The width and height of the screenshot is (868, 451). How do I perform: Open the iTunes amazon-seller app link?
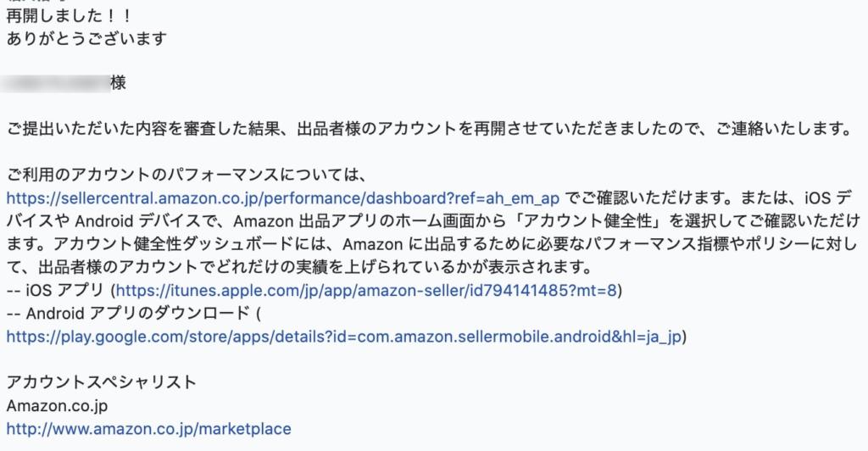(x=366, y=290)
